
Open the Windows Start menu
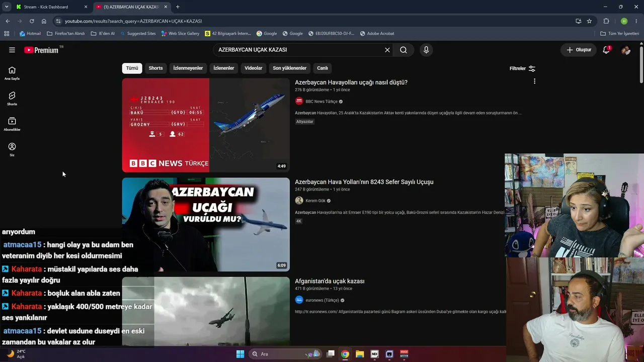(x=240, y=354)
